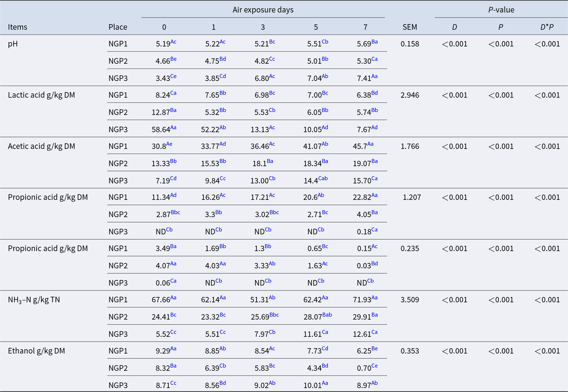Click the 'Lactic acid g/kg DM' label

click(41, 95)
